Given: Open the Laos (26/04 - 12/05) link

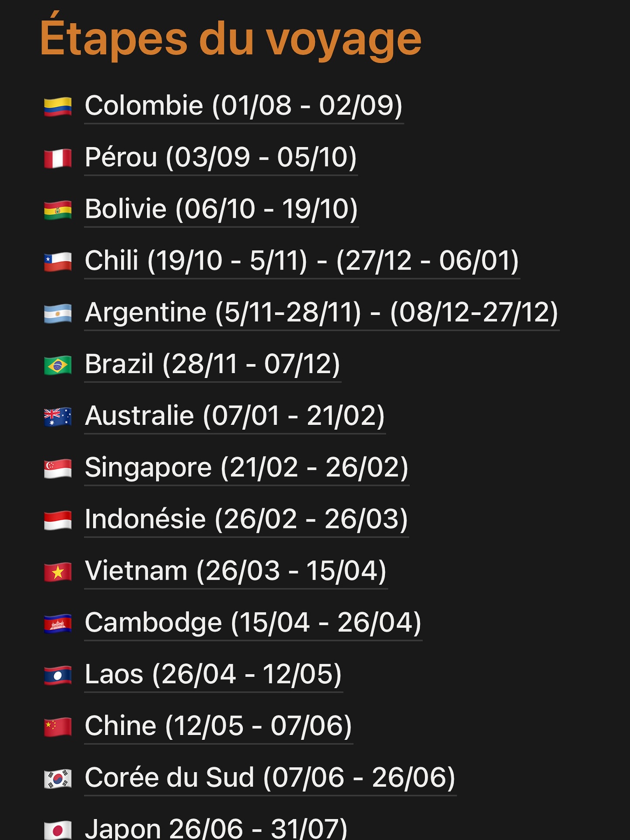Looking at the screenshot, I should (213, 674).
